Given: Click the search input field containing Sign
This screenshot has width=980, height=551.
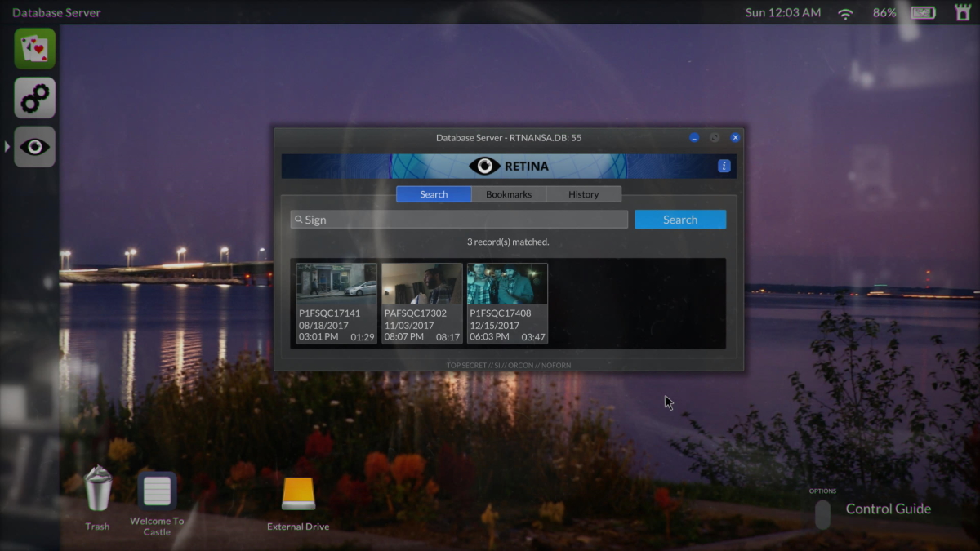Looking at the screenshot, I should (x=459, y=220).
